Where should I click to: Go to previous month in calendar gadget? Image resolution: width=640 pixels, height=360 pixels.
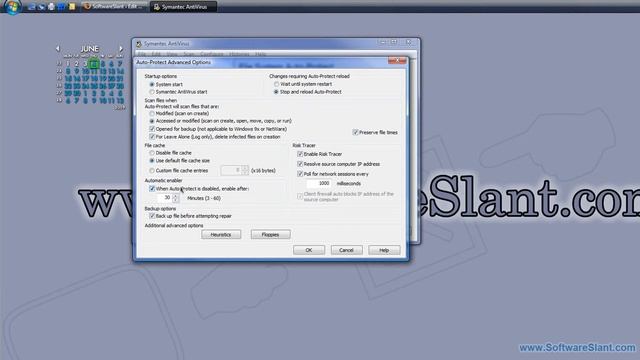pyautogui.click(x=58, y=48)
